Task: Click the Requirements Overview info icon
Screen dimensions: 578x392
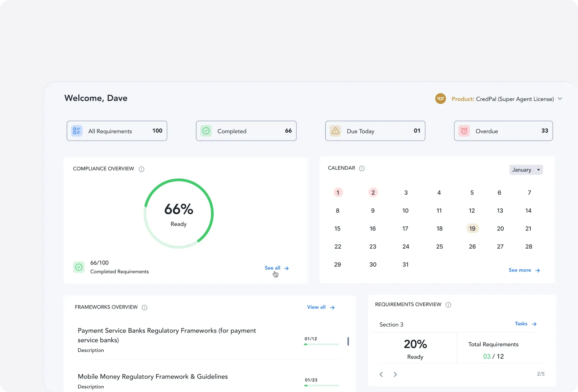Action: tap(448, 305)
